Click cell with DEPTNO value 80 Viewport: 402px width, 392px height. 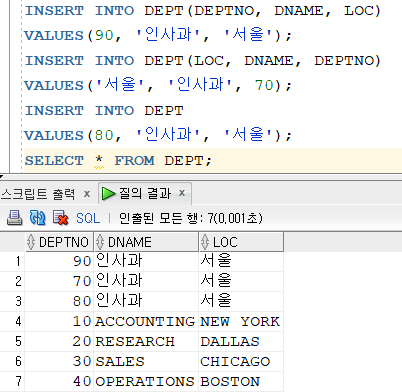tap(59, 301)
